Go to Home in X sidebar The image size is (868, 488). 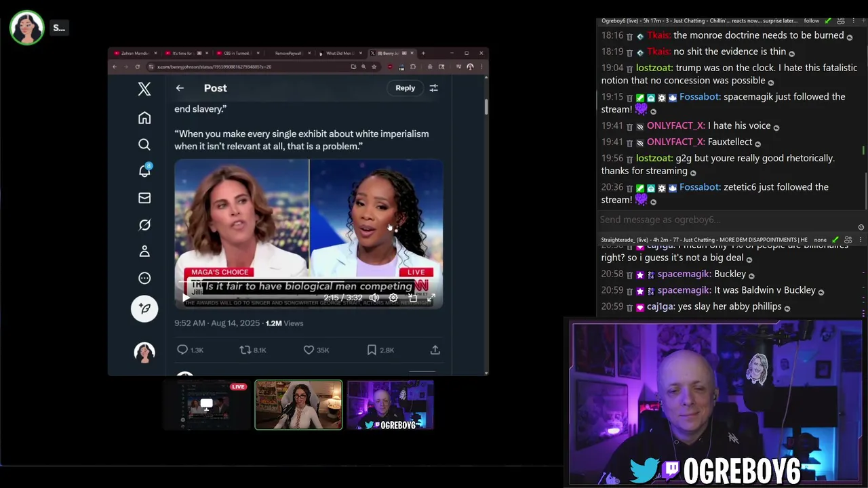pos(144,118)
